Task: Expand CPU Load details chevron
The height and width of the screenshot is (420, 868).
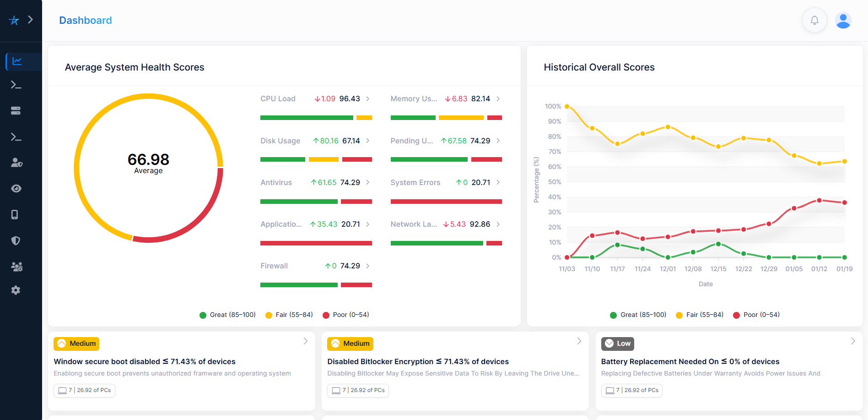Action: pyautogui.click(x=368, y=99)
